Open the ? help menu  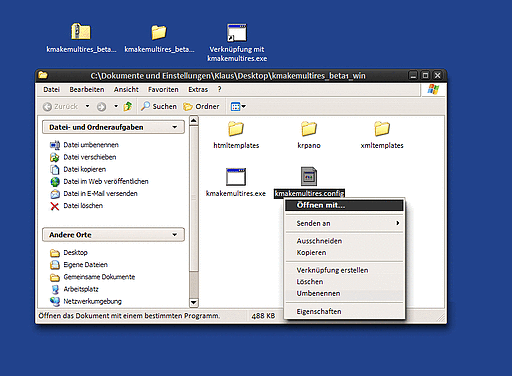coord(219,89)
